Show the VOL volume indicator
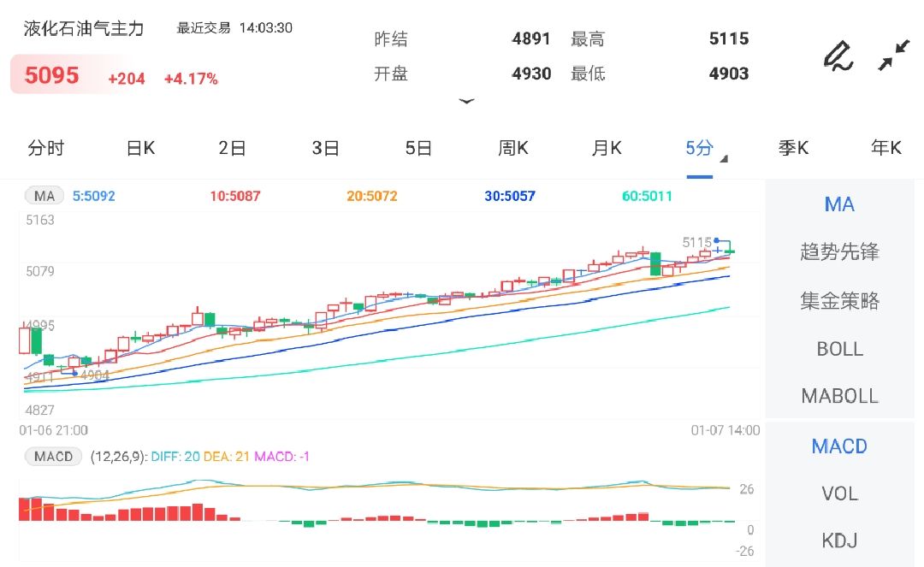The height and width of the screenshot is (567, 924). (x=839, y=493)
